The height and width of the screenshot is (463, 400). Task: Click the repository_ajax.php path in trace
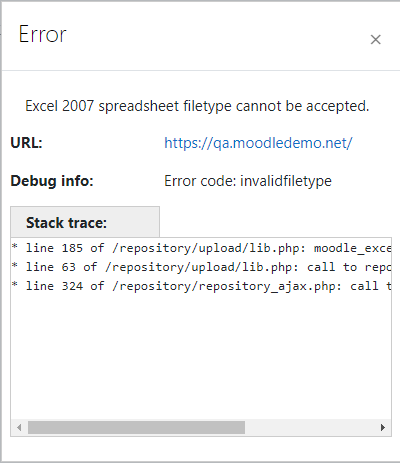click(x=227, y=286)
